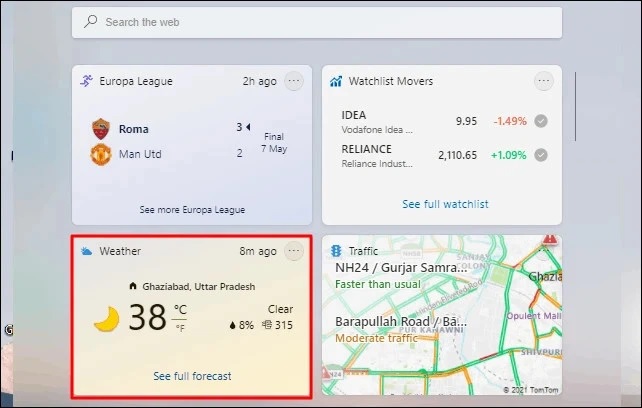Click Ghaziabad, Uttar Pradesh location text
The height and width of the screenshot is (408, 642).
click(x=199, y=286)
